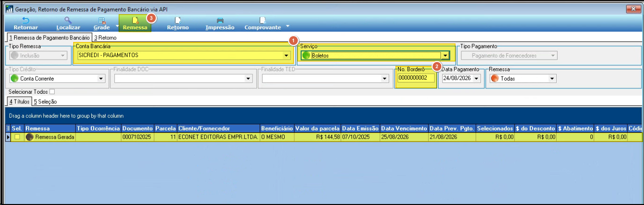This screenshot has height=205, width=644.
Task: Expand the Grade button dropdown arrow
Action: (x=117, y=25)
